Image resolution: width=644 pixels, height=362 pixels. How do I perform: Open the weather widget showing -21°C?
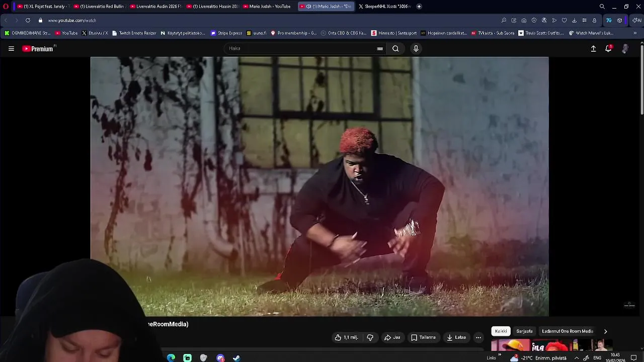[538, 358]
